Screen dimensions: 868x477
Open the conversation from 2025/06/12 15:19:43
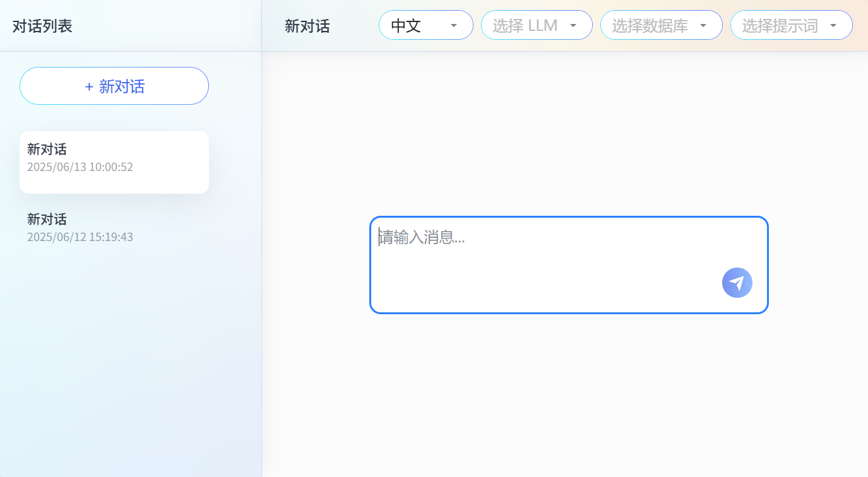pyautogui.click(x=114, y=228)
